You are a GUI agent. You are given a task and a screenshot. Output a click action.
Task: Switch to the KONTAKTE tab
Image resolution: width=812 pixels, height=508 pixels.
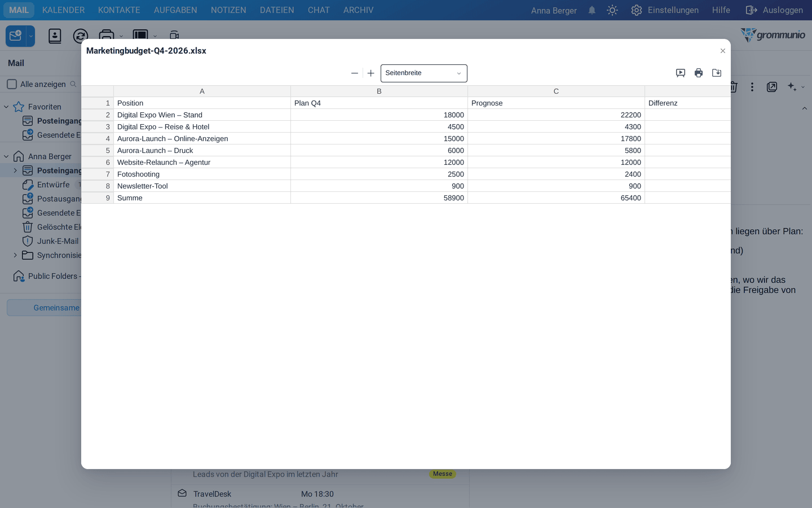[x=119, y=10]
